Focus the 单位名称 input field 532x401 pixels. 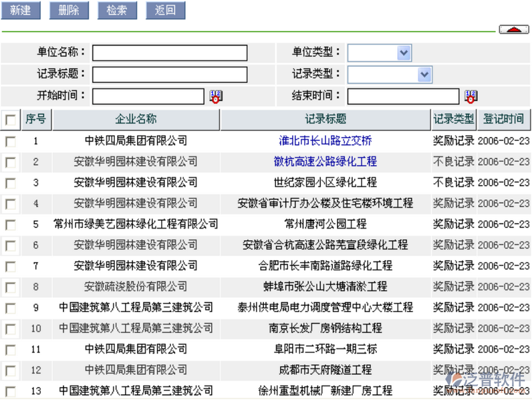pyautogui.click(x=170, y=53)
